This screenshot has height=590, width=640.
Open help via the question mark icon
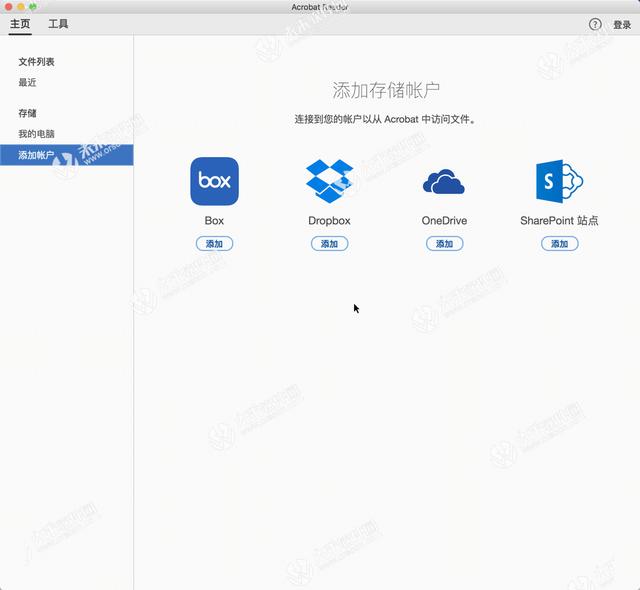click(595, 24)
